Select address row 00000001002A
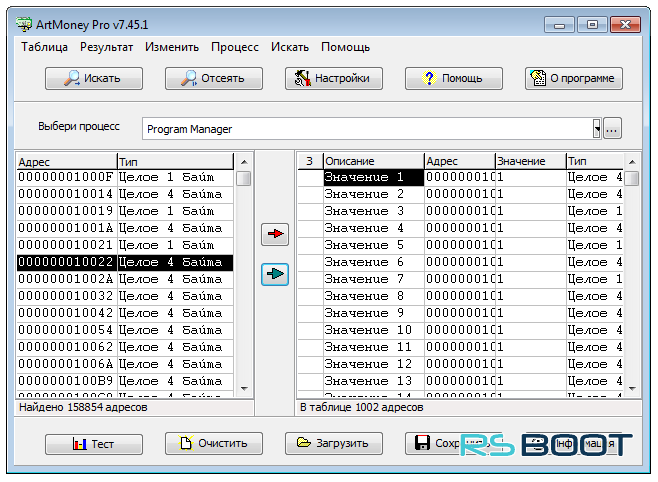Screen dimensions: 658x482 pyautogui.click(x=125, y=279)
